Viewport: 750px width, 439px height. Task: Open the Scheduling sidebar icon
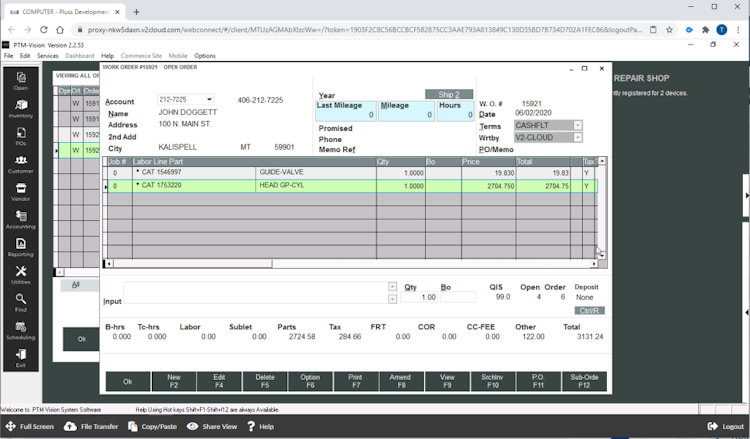tap(21, 330)
